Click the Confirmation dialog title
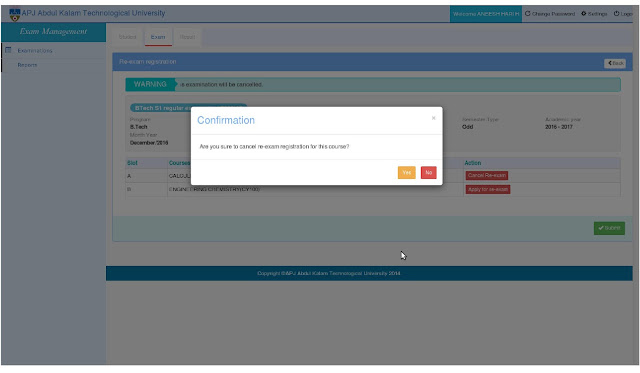This screenshot has width=640, height=373. [x=226, y=120]
